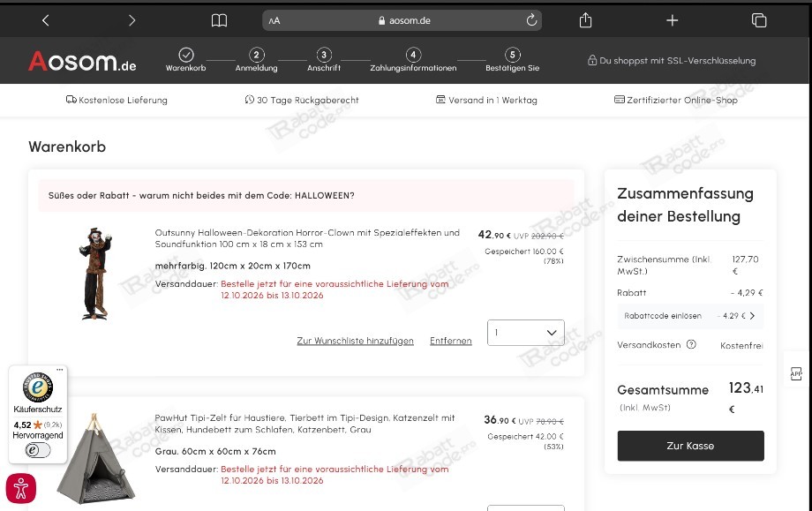Click the aosom.de address bar

(402, 20)
